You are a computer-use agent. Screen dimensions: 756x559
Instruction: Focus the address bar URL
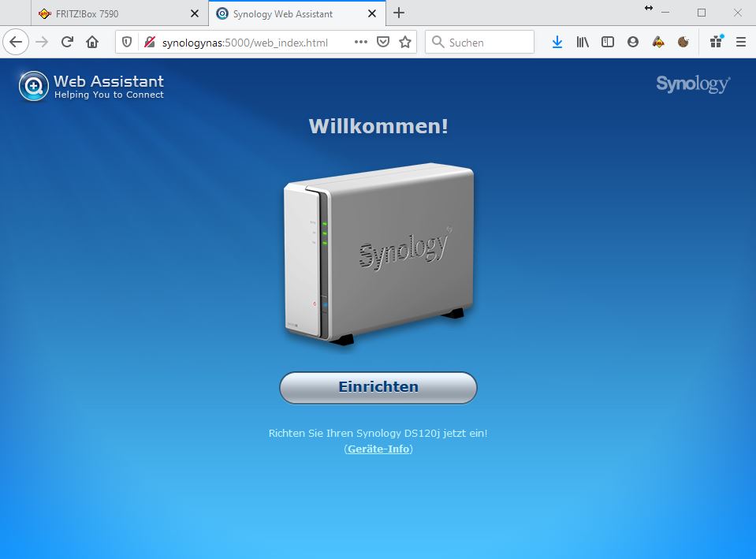(x=245, y=43)
